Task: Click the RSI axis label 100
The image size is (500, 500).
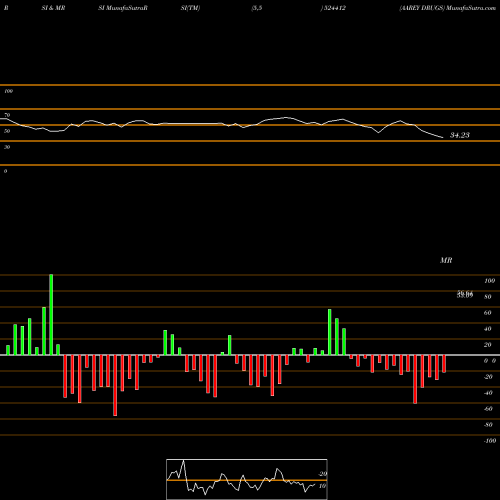Action: click(8, 91)
